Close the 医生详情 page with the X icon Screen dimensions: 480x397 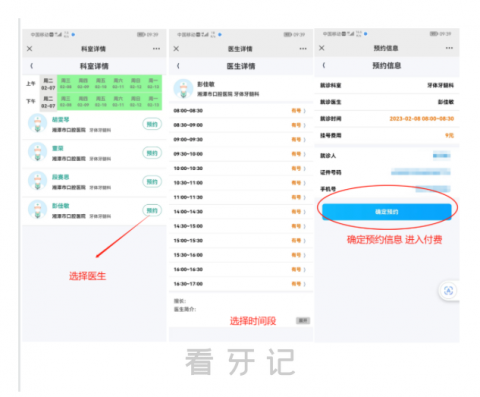point(176,49)
